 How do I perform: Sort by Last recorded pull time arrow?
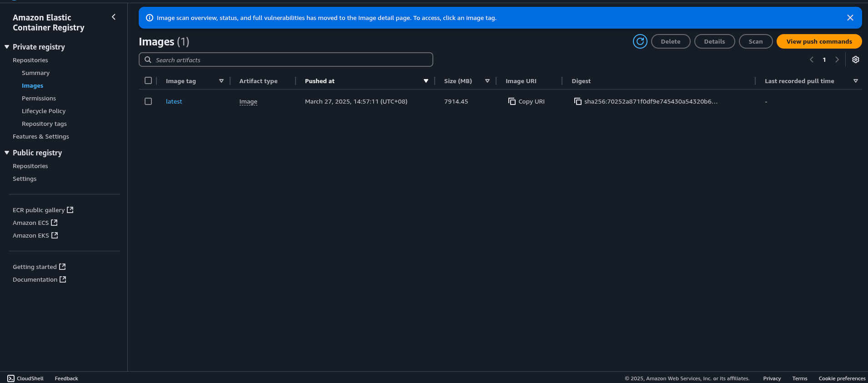tap(856, 81)
